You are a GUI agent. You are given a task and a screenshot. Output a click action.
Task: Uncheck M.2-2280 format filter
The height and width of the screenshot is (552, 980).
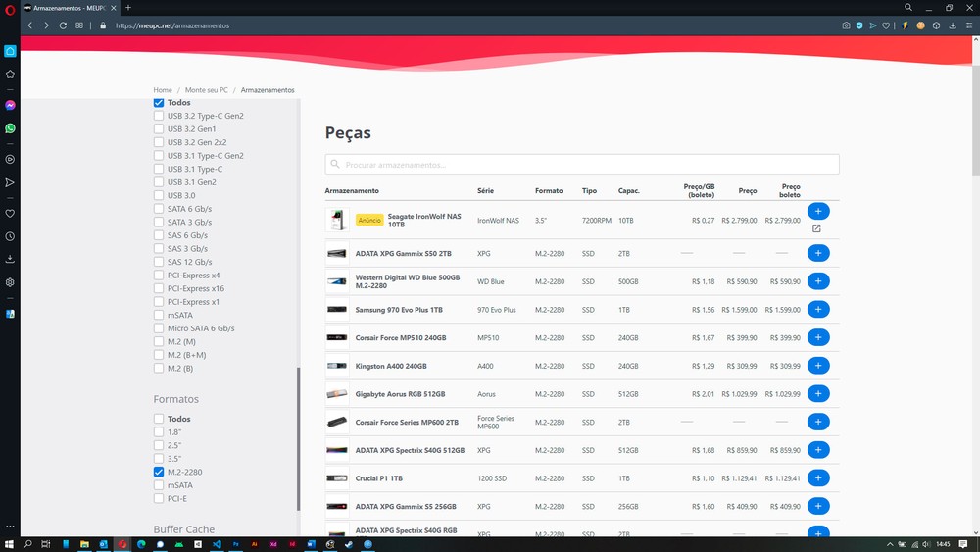click(159, 472)
